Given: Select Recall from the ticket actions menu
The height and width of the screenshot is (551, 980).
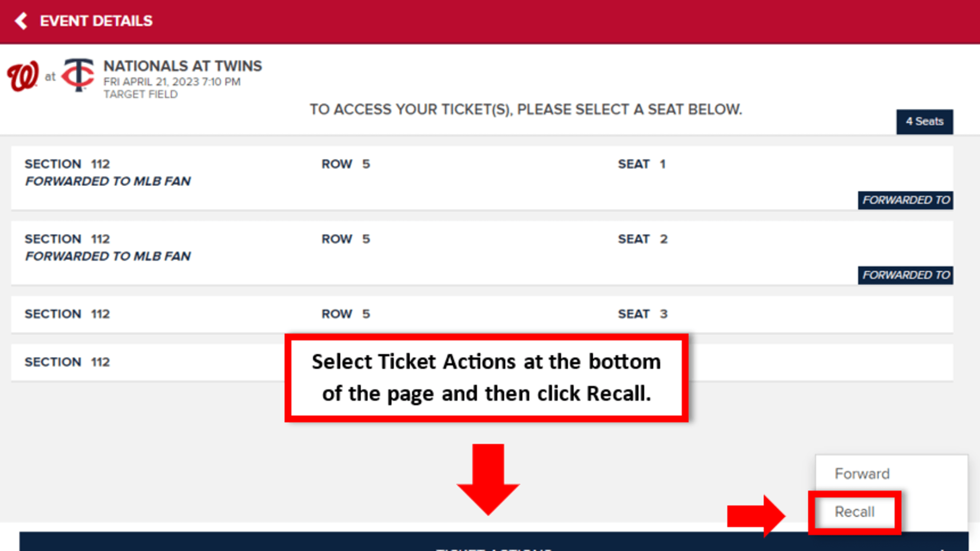Looking at the screenshot, I should click(854, 511).
